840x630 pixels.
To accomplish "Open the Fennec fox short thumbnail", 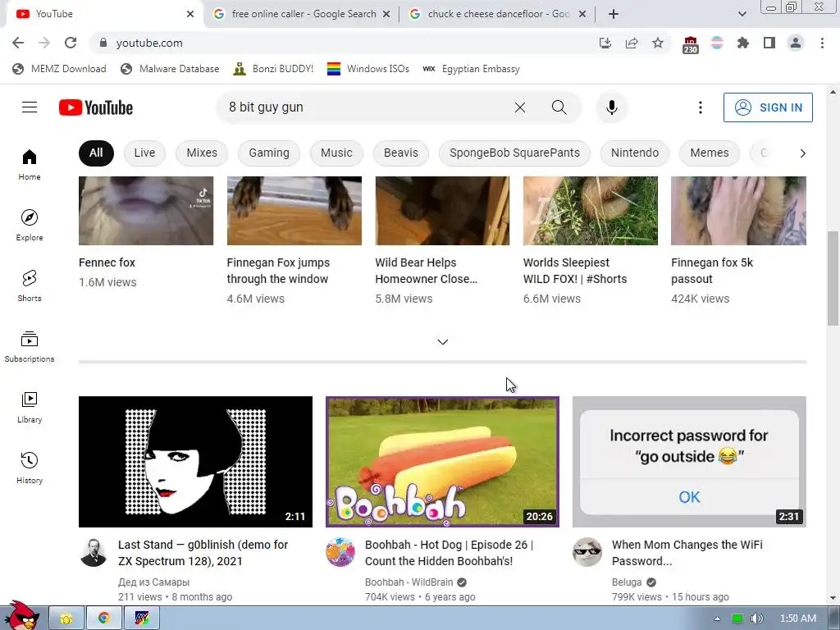I will coord(146,211).
